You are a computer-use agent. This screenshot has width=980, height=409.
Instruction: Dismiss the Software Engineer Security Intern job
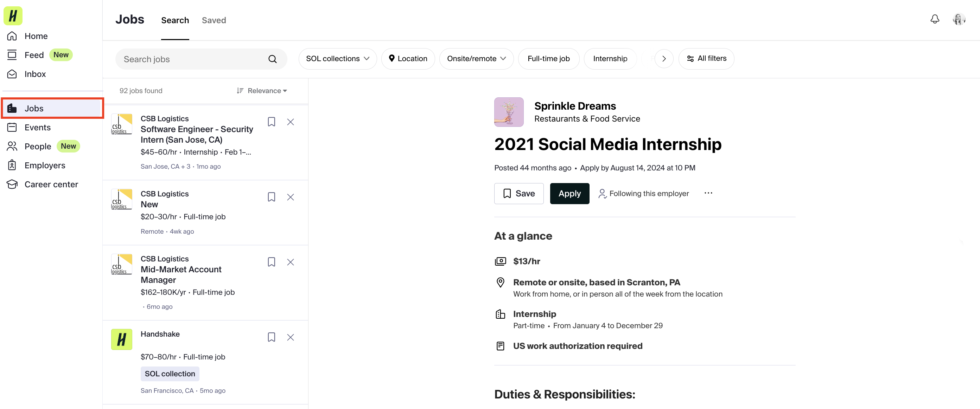[290, 122]
